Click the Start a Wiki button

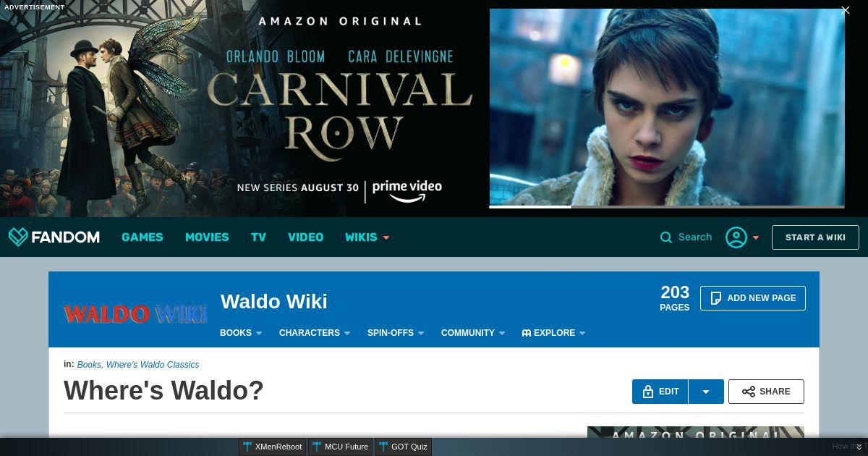tap(815, 237)
